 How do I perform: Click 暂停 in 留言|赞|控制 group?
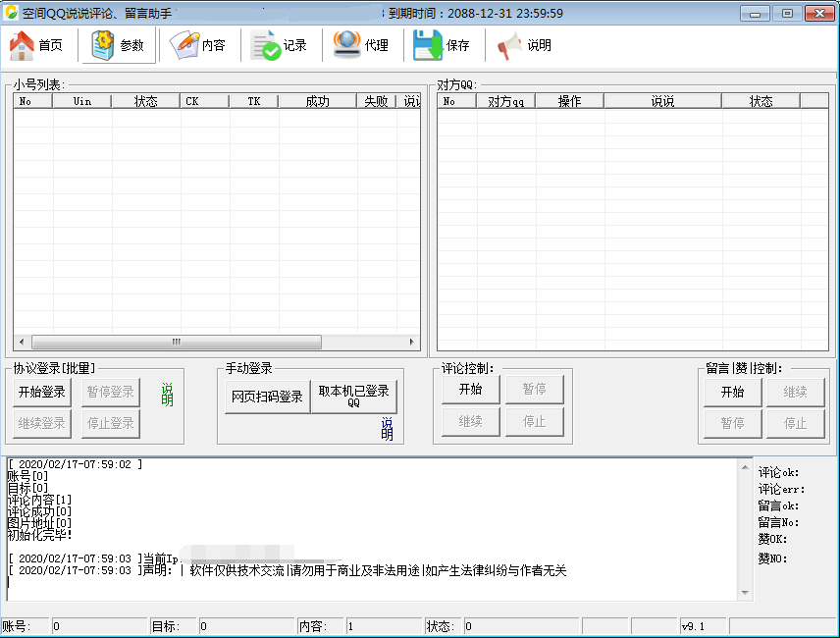(732, 424)
